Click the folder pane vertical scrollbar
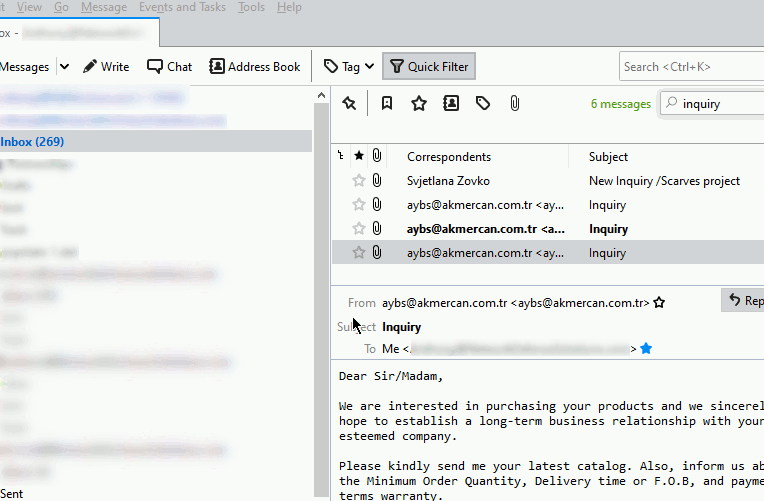Screen dimensions: 764x501 point(321,299)
